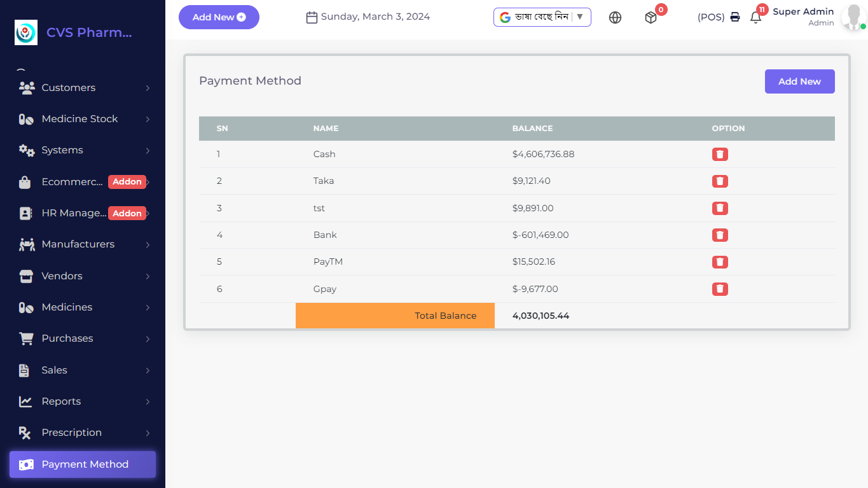Open the Google language selector dropdown
The height and width of the screenshot is (488, 868).
[x=542, y=17]
